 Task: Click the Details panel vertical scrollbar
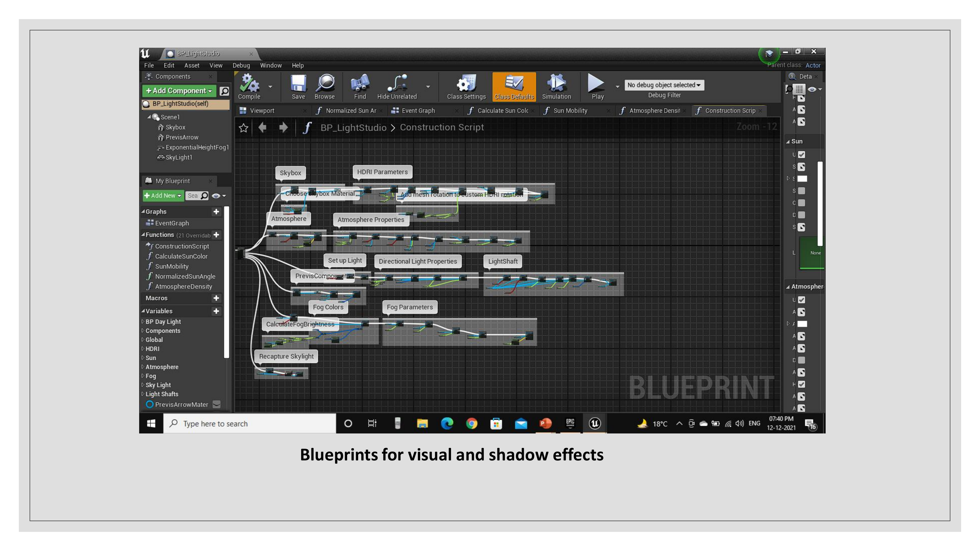pyautogui.click(x=820, y=204)
